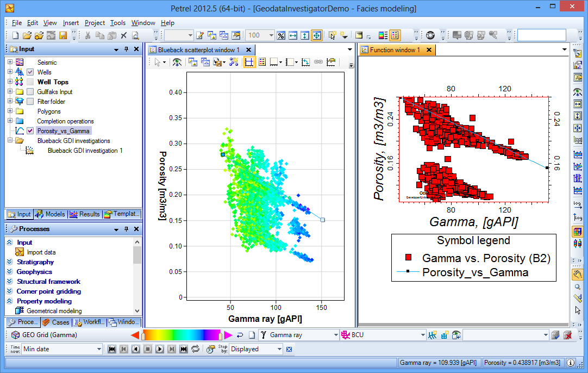Open the Project menu
Image resolution: width=588 pixels, height=373 pixels.
(x=95, y=23)
